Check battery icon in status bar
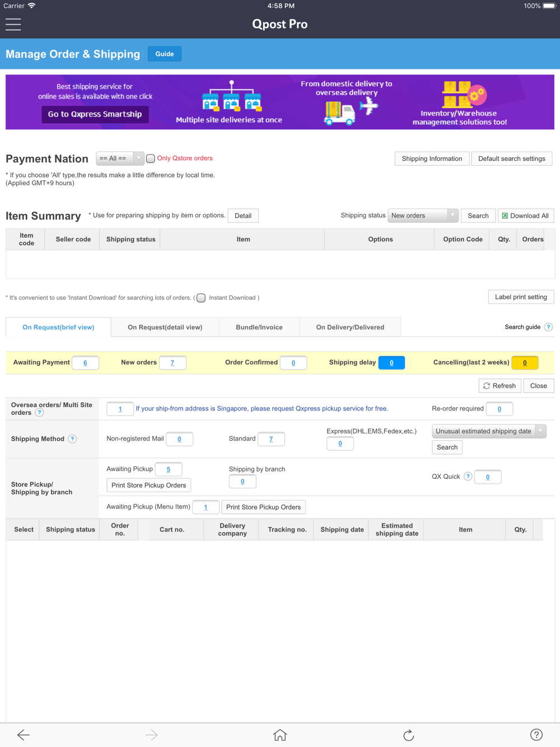 coord(549,6)
